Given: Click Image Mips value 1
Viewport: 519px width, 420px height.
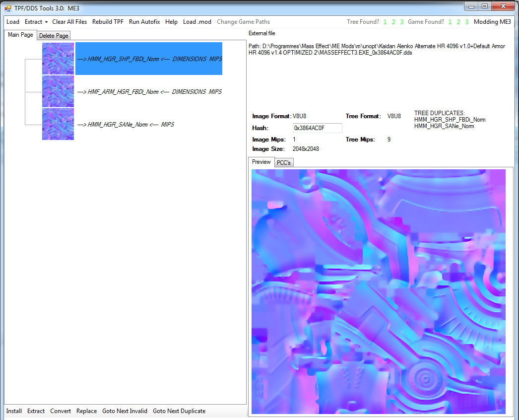Looking at the screenshot, I should click(294, 140).
